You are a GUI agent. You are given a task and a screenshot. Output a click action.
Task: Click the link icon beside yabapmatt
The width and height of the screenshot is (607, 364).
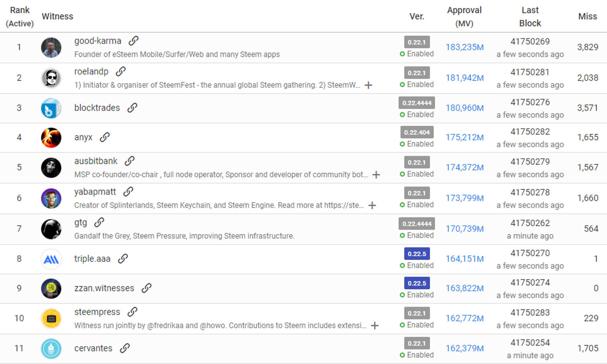click(128, 192)
